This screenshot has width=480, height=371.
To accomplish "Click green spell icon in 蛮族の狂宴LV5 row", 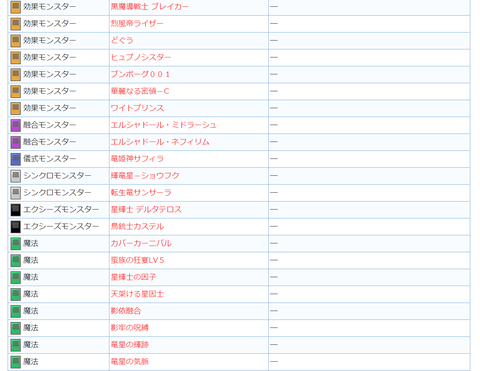I will (x=15, y=261).
